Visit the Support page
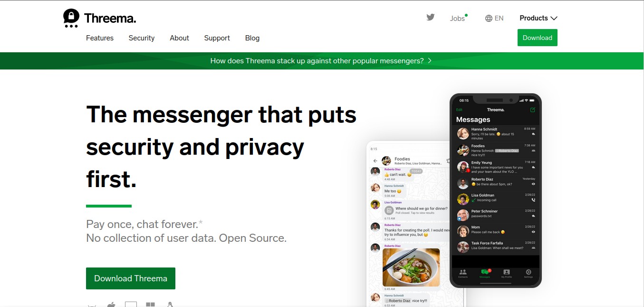Image resolution: width=644 pixels, height=307 pixels. 217,38
